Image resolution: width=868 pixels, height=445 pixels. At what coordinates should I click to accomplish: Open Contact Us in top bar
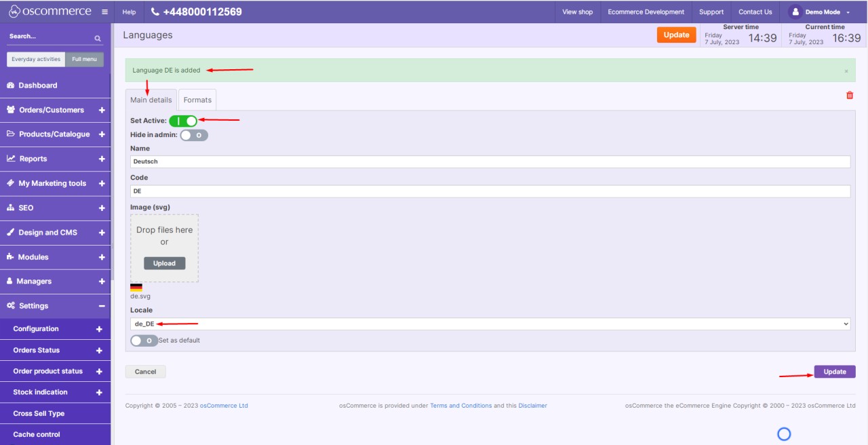tap(755, 12)
